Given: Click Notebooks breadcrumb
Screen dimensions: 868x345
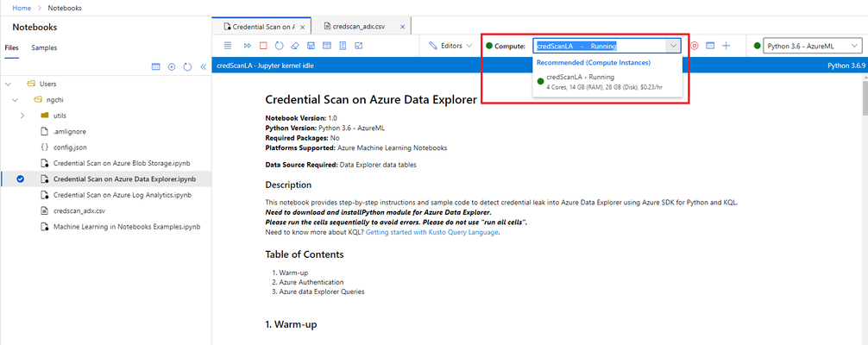Looking at the screenshot, I should tap(64, 9).
